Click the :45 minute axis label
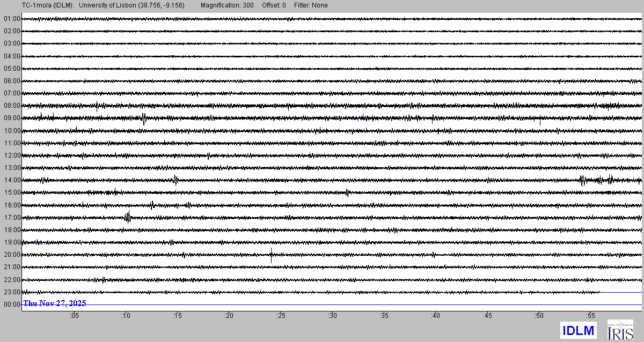The width and height of the screenshot is (644, 342). (487, 316)
